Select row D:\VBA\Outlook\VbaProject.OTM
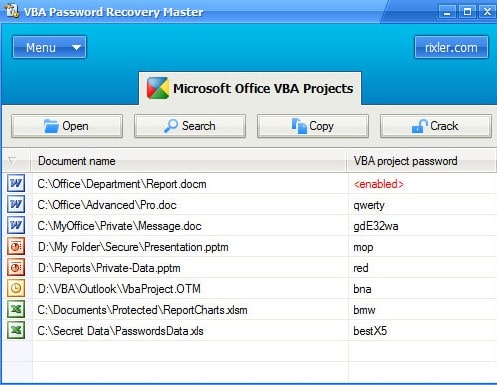 click(249, 289)
